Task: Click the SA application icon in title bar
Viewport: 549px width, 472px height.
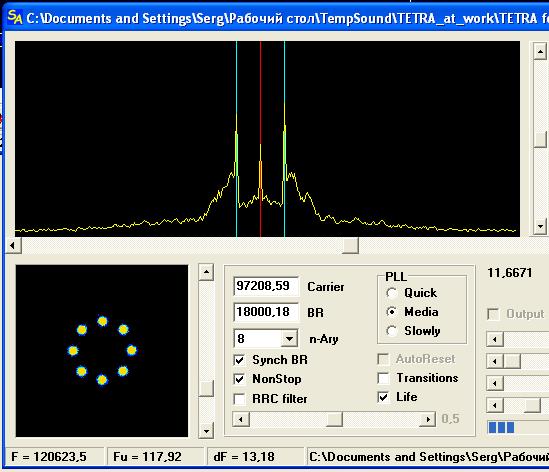Action: click(14, 17)
